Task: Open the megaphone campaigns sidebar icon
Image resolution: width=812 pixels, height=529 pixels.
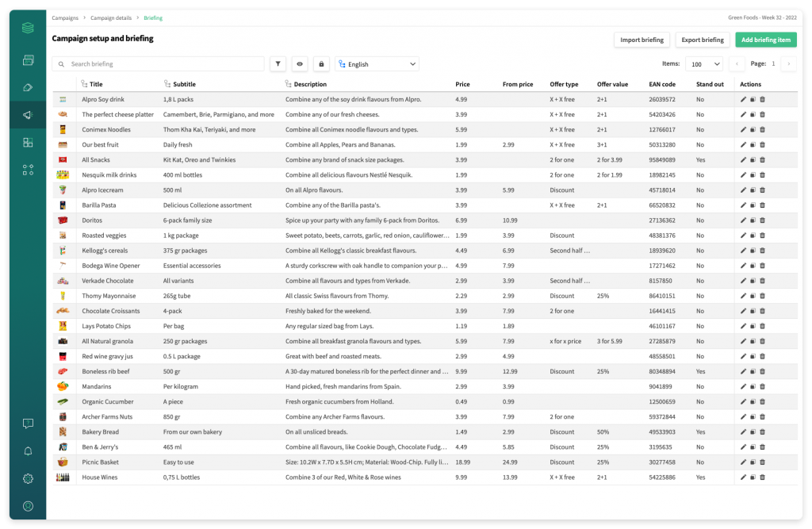Action: [28, 115]
